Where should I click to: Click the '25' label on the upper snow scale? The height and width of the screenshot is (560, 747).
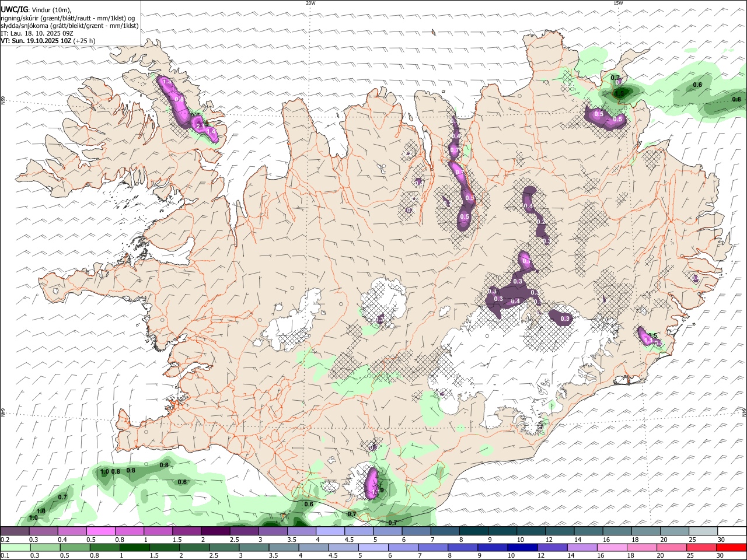(692, 540)
